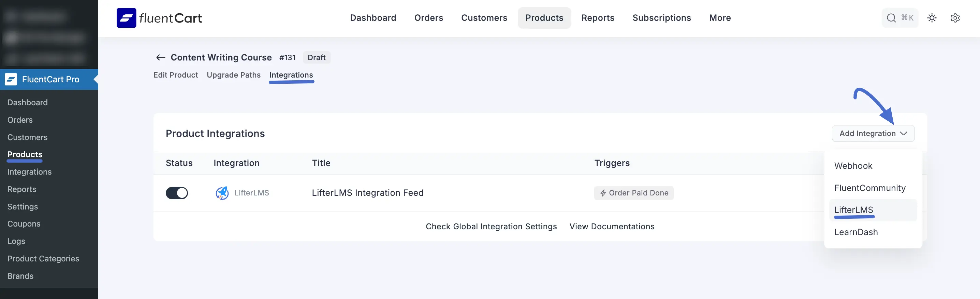
Task: Toggle the light/dark theme sun icon
Action: click(x=932, y=18)
